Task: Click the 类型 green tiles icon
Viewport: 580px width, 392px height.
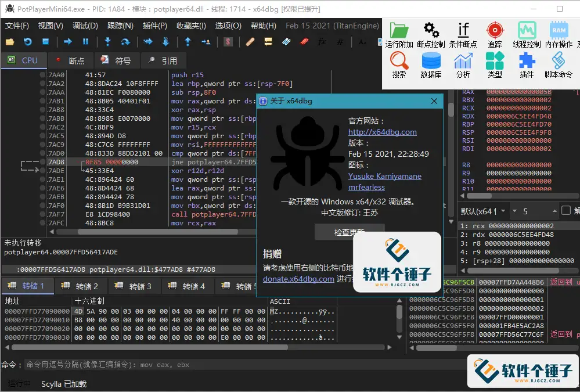Action: [x=495, y=61]
